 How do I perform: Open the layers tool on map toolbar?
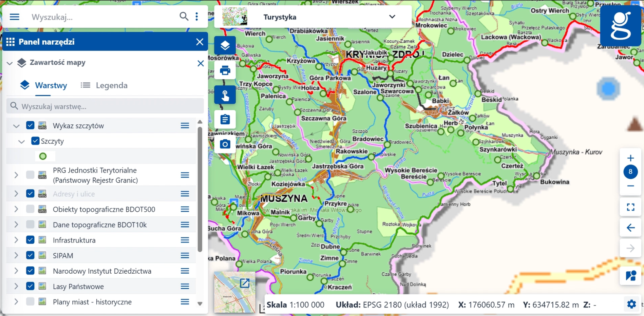pos(225,46)
